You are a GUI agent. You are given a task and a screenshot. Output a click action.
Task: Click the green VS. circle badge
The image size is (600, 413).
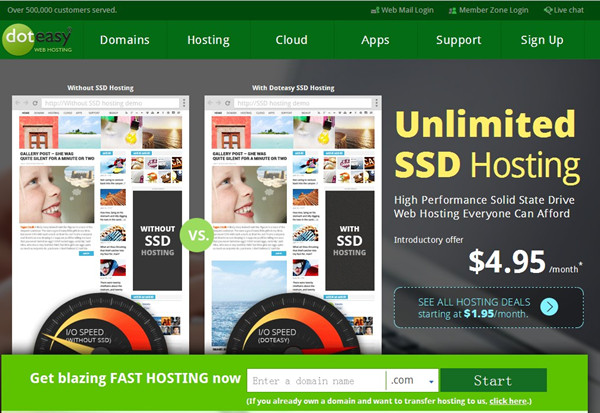coord(197,235)
